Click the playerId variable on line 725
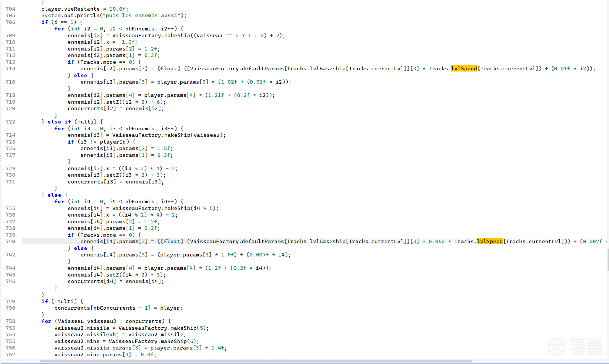The width and height of the screenshot is (609, 364). click(113, 142)
